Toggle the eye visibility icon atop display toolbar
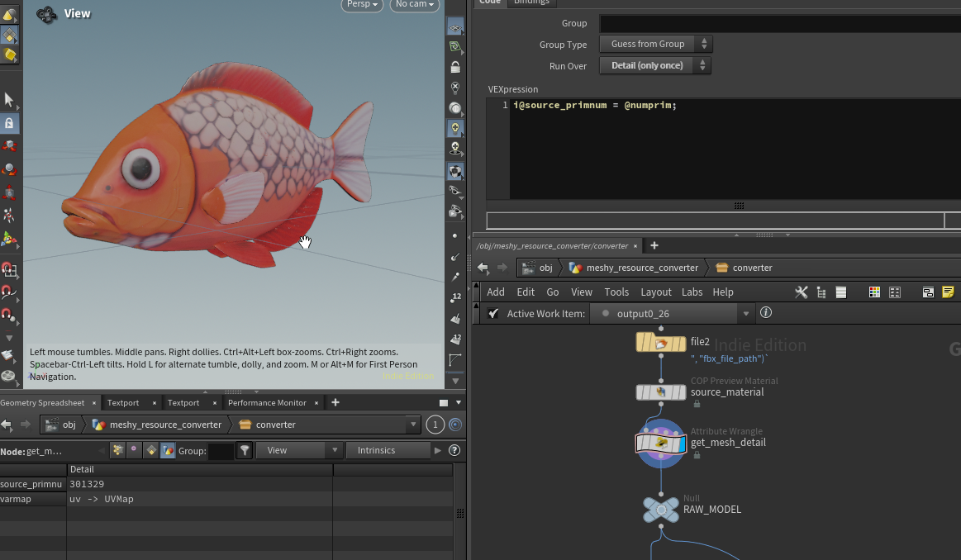Image resolution: width=961 pixels, height=560 pixels. click(x=454, y=27)
